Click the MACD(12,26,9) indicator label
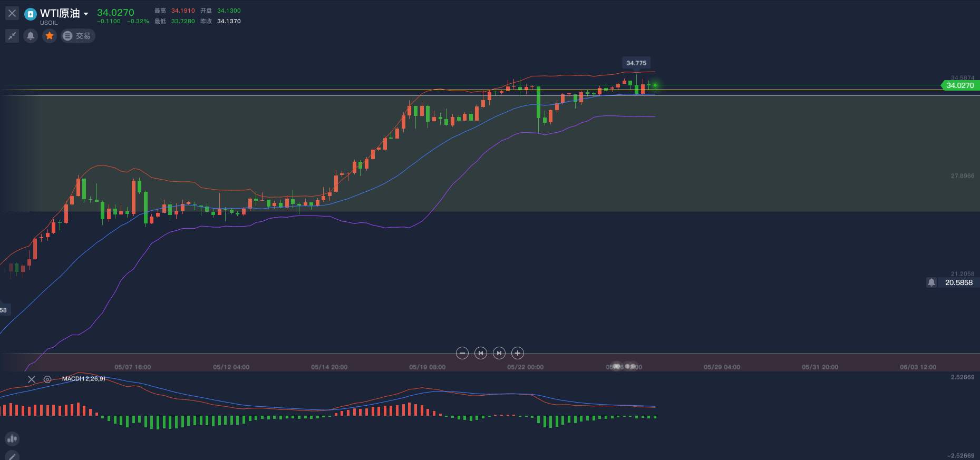 click(83, 379)
